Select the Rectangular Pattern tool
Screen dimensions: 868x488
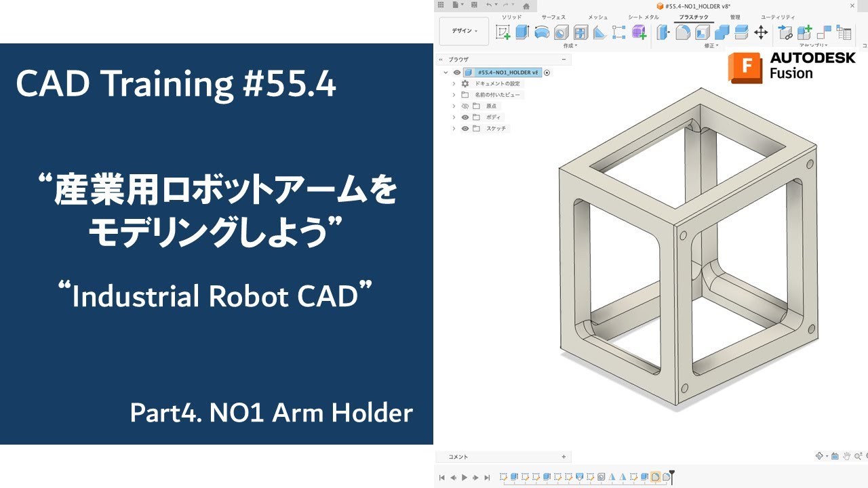click(x=619, y=32)
